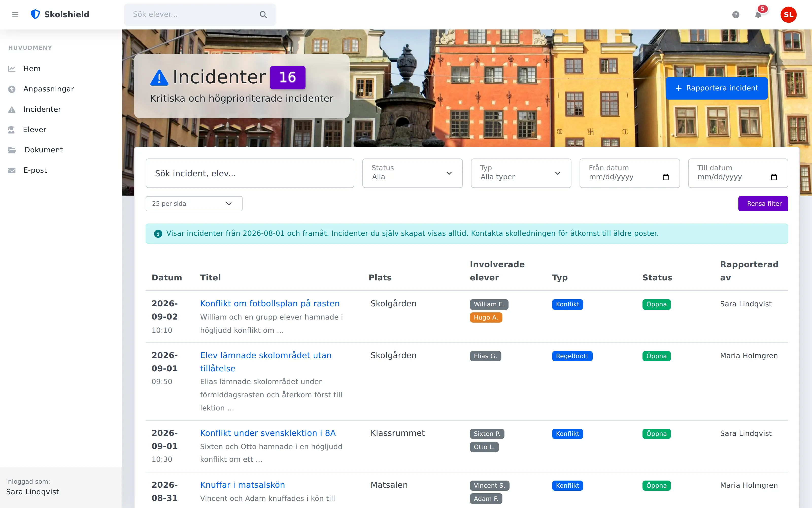The image size is (812, 508).
Task: Click the Från datum date field
Action: [x=630, y=173]
